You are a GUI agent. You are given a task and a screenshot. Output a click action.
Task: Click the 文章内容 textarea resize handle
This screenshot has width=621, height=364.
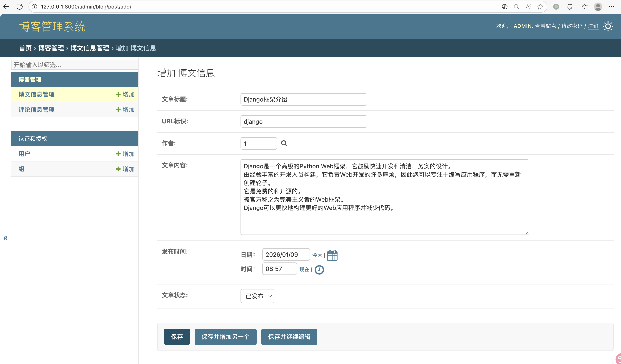tap(527, 233)
